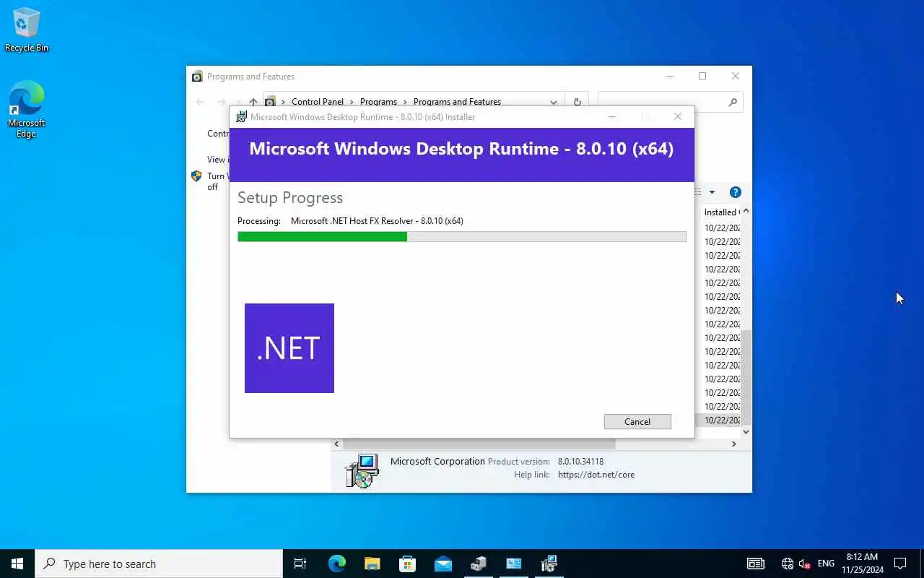Open Microsoft Store from the taskbar
Image resolution: width=924 pixels, height=578 pixels.
pos(407,564)
